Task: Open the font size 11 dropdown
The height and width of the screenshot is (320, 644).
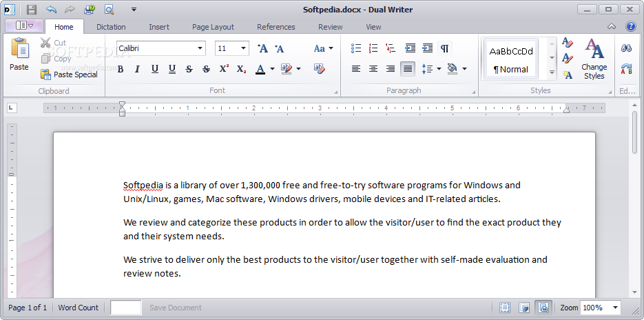Action: [x=243, y=48]
